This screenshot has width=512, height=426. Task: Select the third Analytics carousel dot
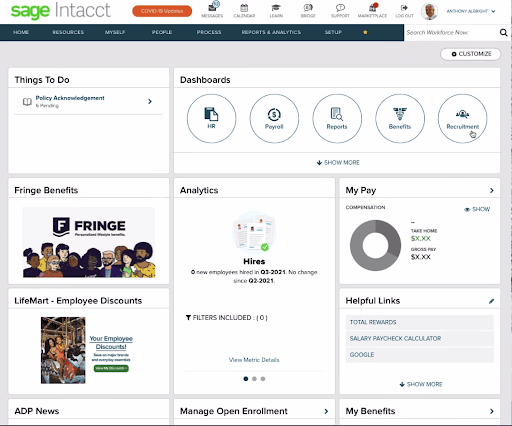[263, 379]
